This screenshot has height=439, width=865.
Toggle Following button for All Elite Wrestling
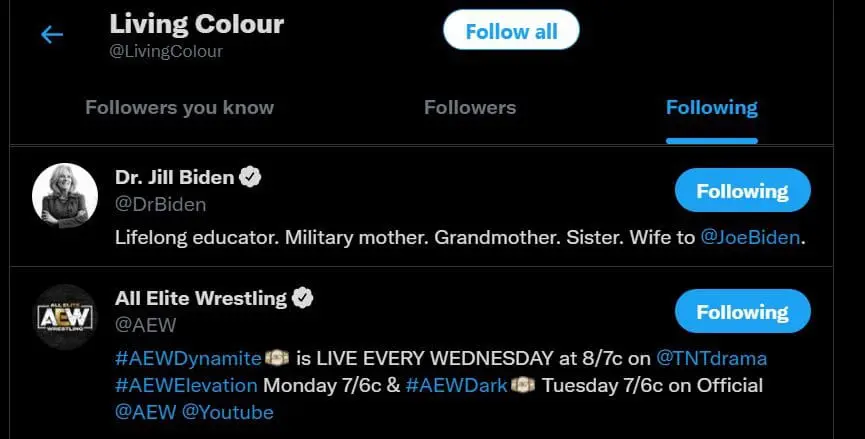[742, 312]
